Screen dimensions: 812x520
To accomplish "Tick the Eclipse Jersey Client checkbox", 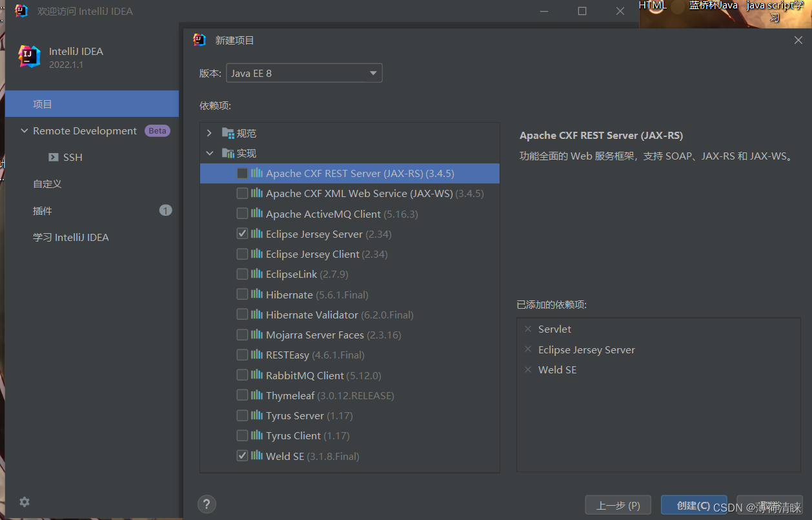I will pyautogui.click(x=242, y=254).
